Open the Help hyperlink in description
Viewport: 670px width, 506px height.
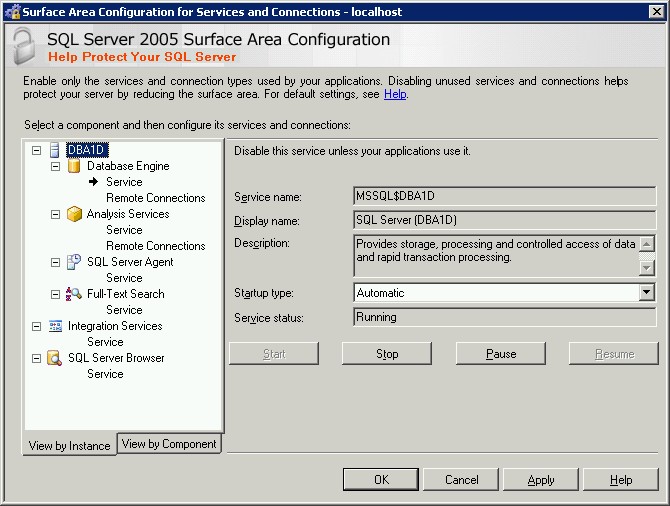pos(395,94)
